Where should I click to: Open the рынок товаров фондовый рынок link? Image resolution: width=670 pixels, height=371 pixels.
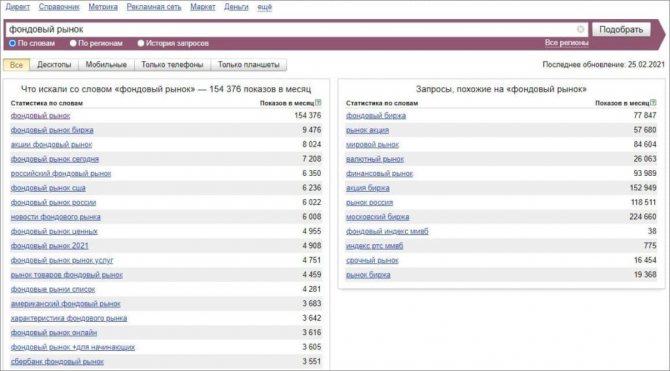point(67,275)
